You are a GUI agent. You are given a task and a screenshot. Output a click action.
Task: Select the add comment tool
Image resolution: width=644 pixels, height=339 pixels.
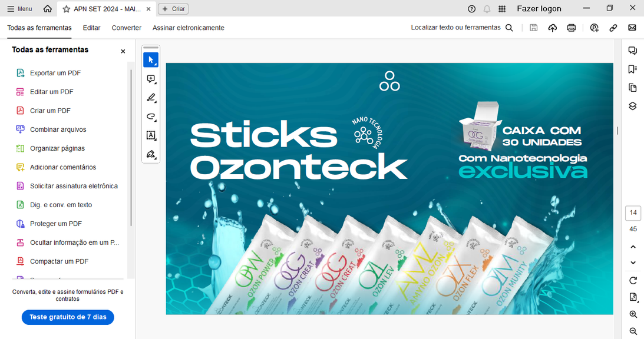coord(151,79)
